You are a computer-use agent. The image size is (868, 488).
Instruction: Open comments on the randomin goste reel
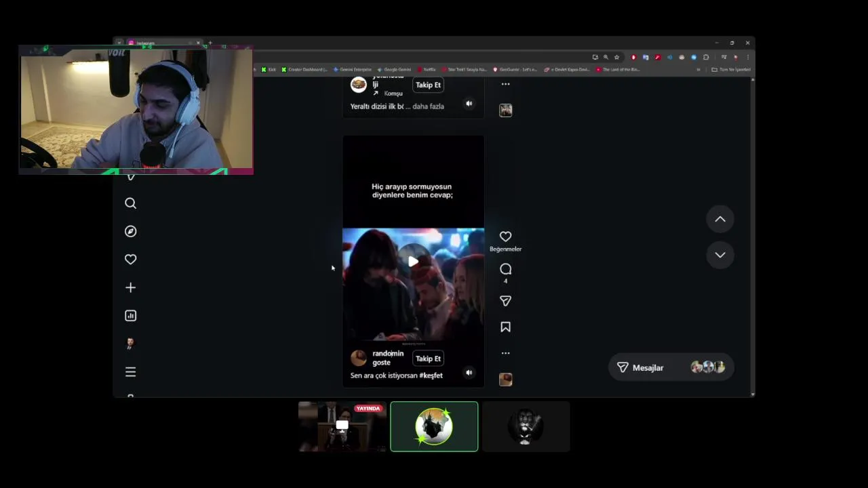click(505, 269)
